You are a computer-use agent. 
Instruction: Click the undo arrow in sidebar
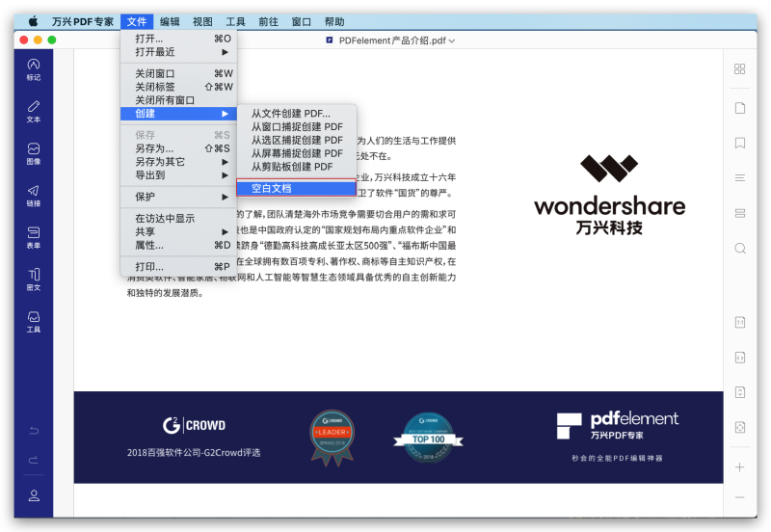34,431
